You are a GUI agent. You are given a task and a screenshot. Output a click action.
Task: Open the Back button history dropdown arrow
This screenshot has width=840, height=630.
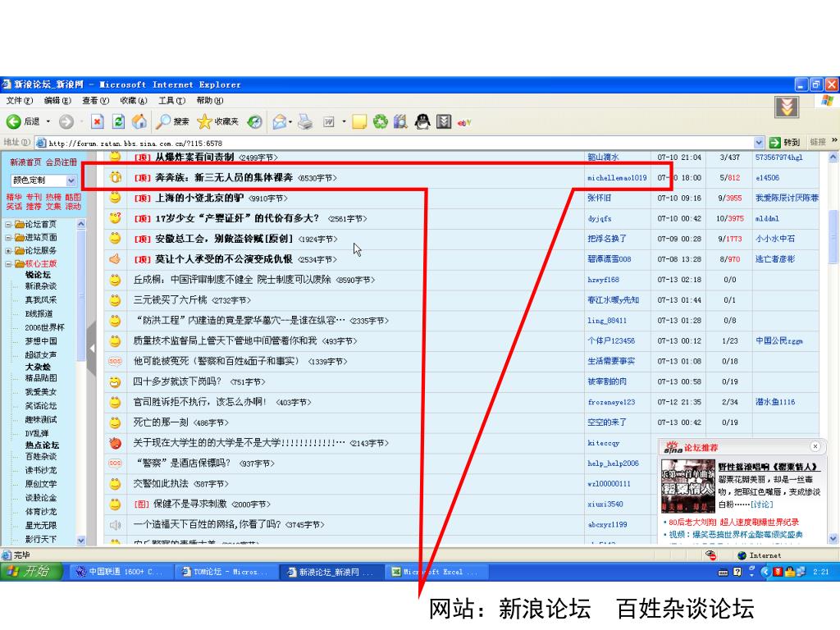48,122
